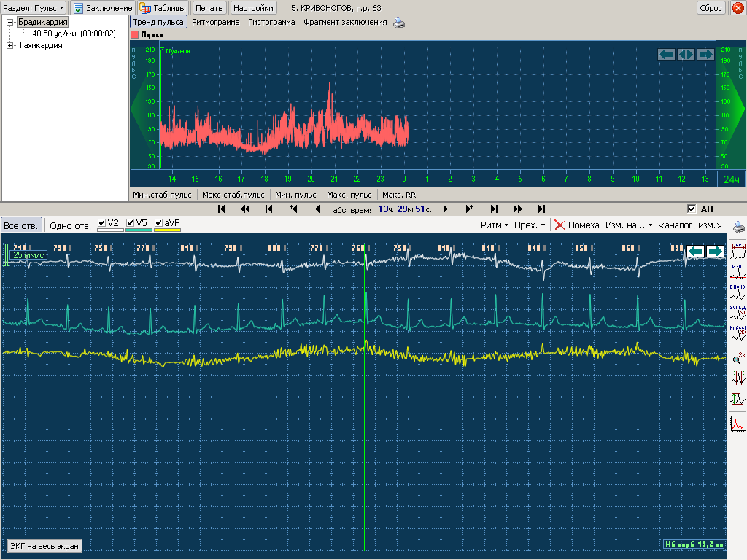Open the Таблицы menu
Image resolution: width=747 pixels, height=560 pixels.
tap(163, 8)
